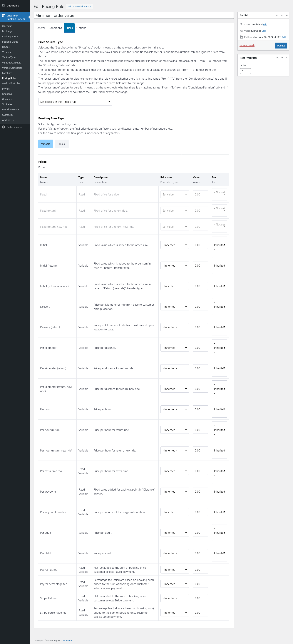Toggle Post Attributes panel triangle
This screenshot has height=644, width=293.
pyautogui.click(x=287, y=58)
